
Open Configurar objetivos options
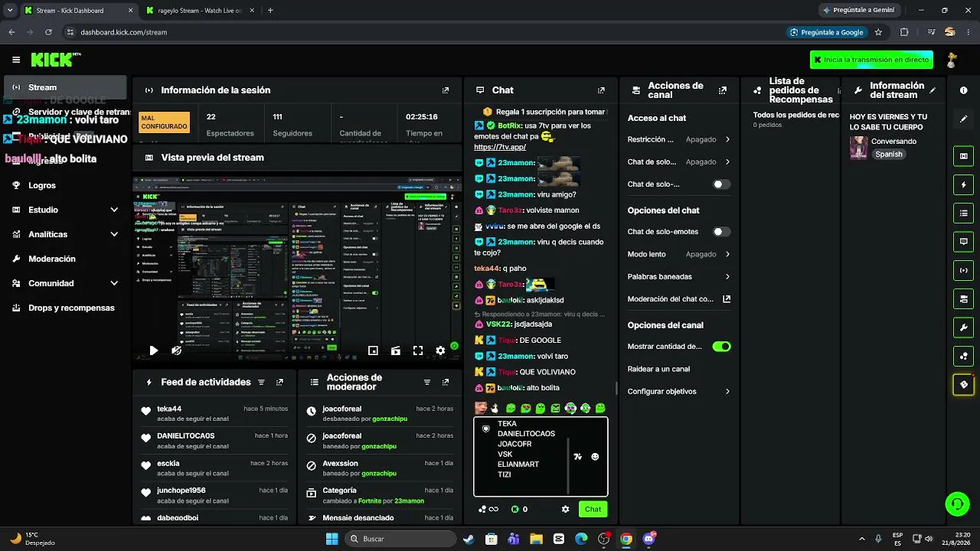click(679, 391)
